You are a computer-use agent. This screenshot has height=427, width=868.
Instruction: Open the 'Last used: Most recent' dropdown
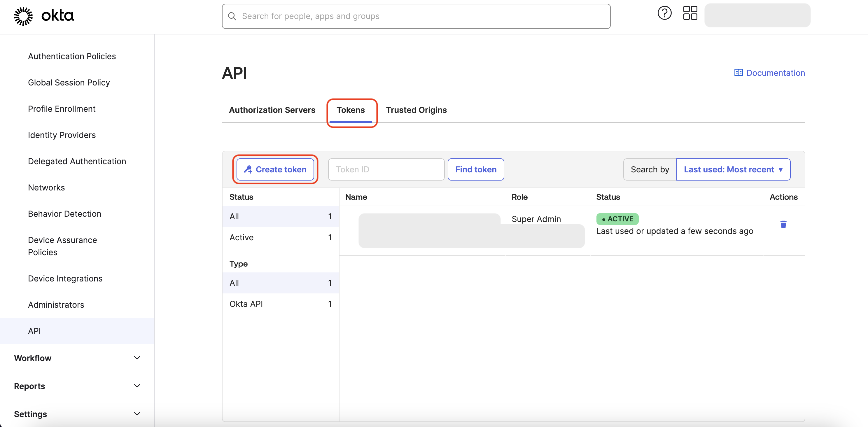733,169
